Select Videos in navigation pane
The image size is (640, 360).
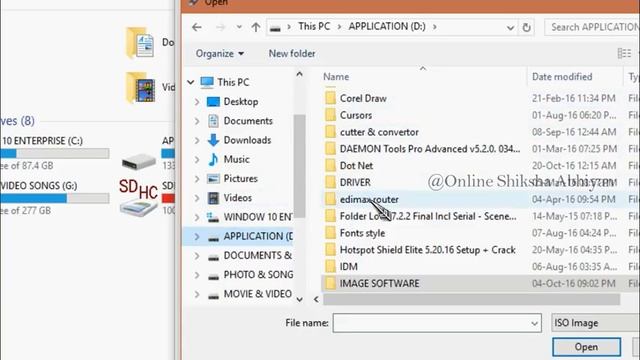point(238,198)
